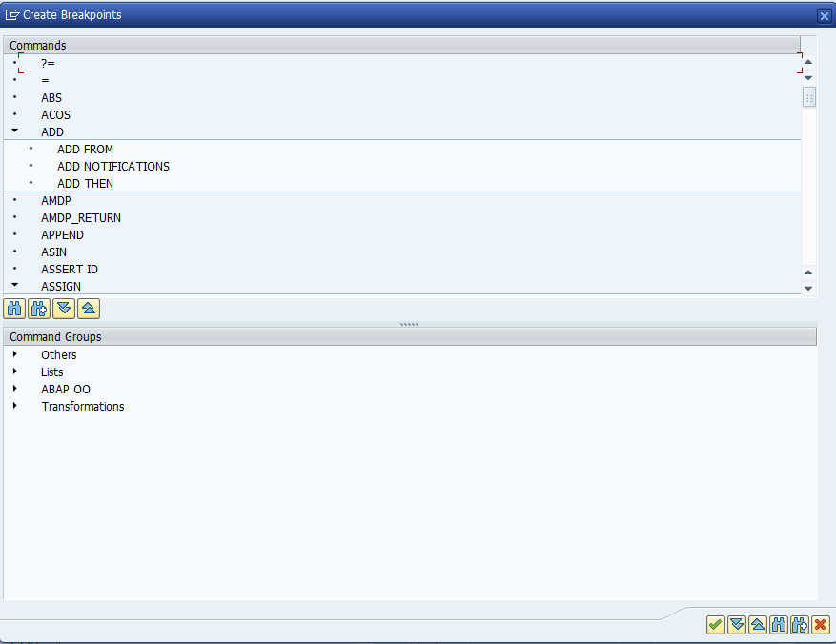Collapse the ASSIGN command node

tap(15, 285)
